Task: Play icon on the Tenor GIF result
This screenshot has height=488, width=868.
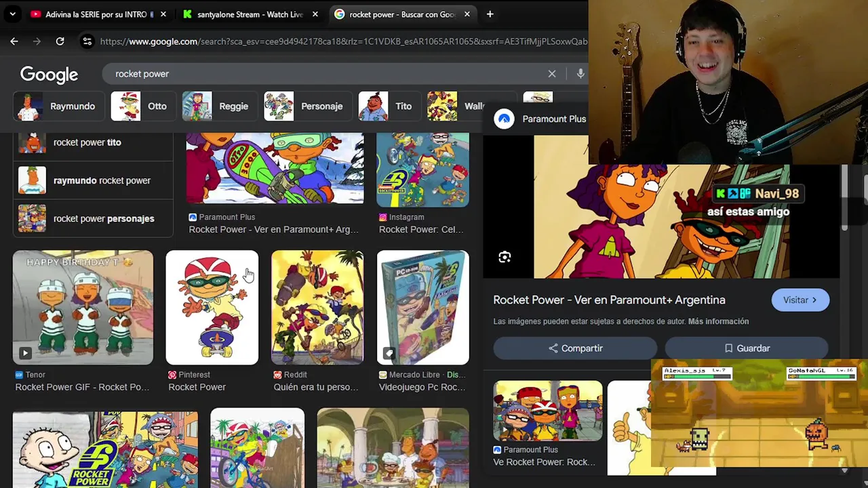Action: (x=25, y=353)
